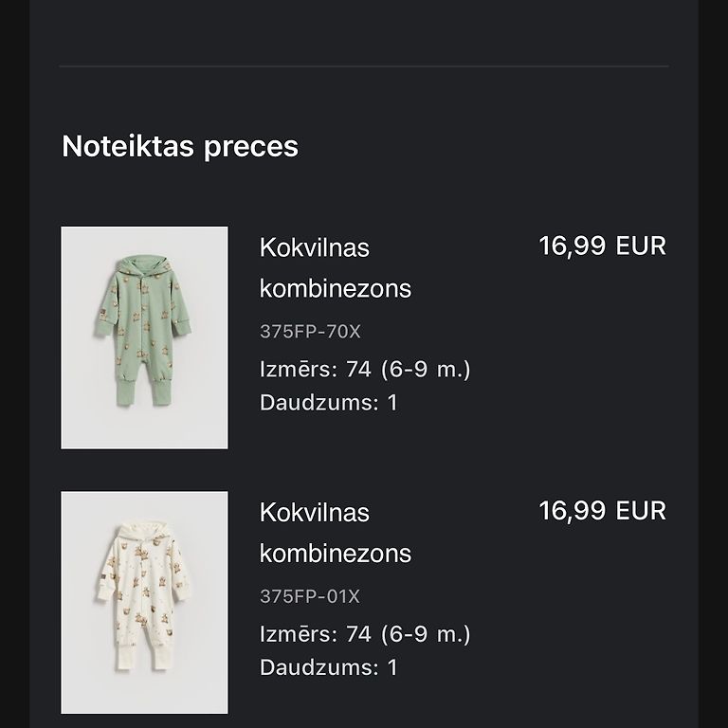The width and height of the screenshot is (728, 728).
Task: Open the green jumpsuit's "Kokvilnas kombinezons" title
Action: (x=335, y=268)
